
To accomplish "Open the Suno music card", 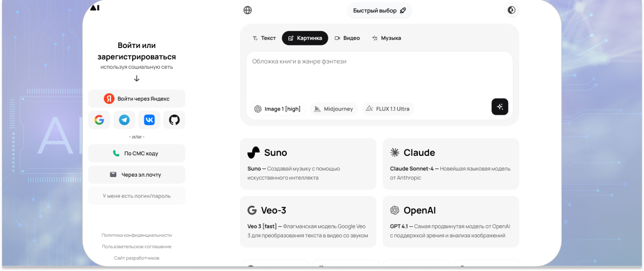I will click(308, 164).
